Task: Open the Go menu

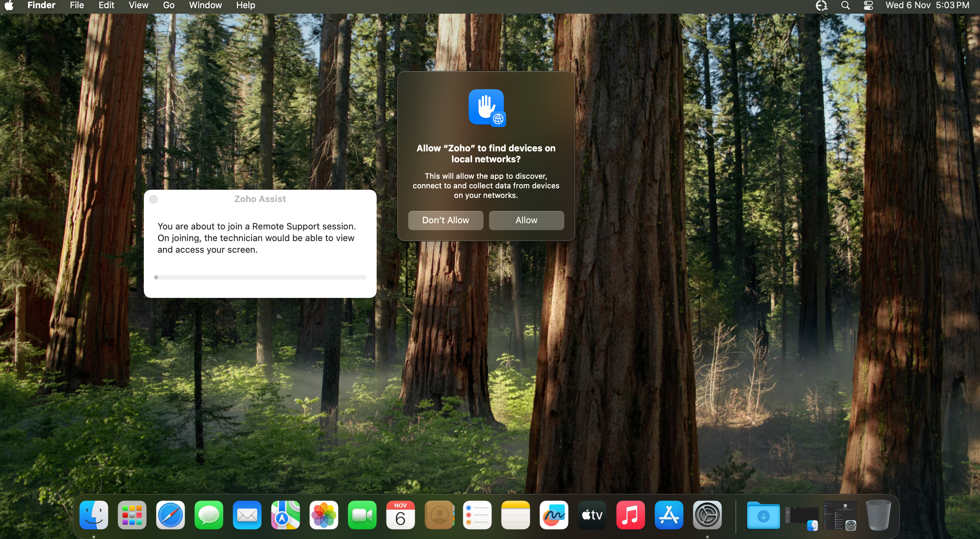Action: point(168,5)
